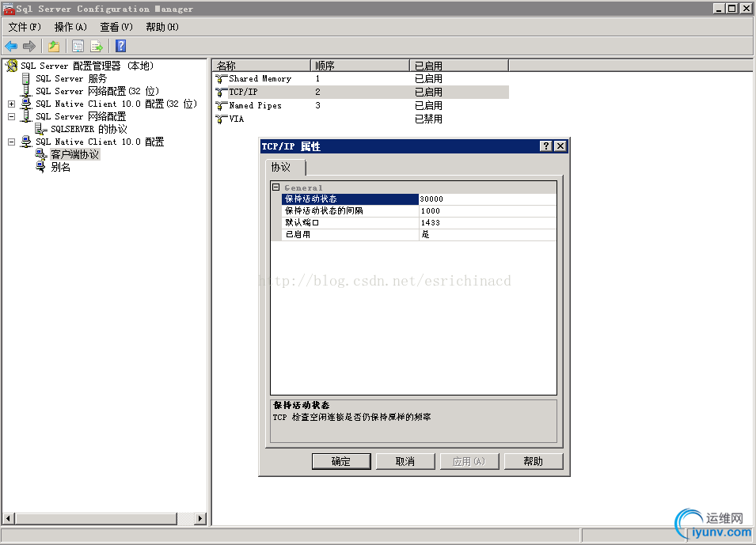This screenshot has height=545, width=756.
Task: Select the SQLSERVER 的协议 tree item
Action: point(89,129)
